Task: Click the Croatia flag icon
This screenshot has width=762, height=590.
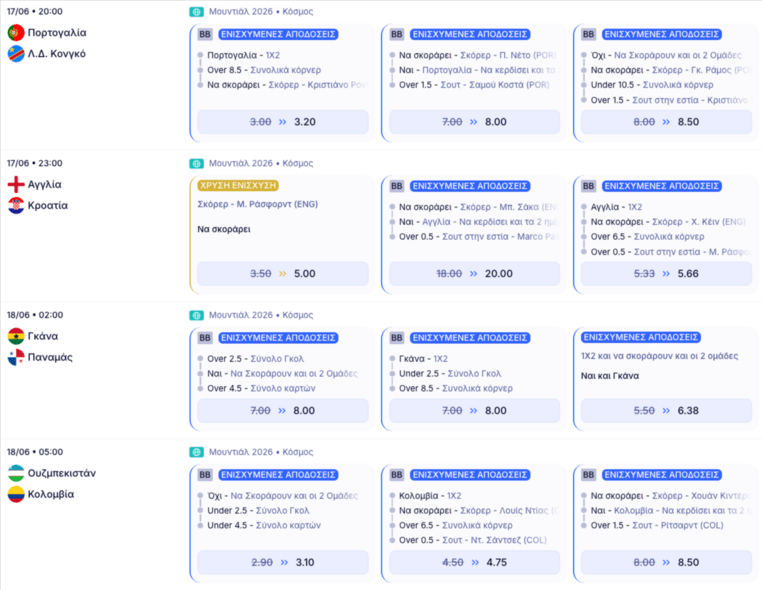Action: (16, 205)
